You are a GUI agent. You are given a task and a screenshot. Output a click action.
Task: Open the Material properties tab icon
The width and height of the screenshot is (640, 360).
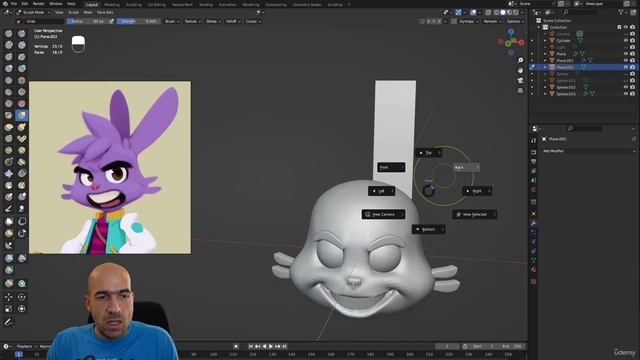tap(534, 269)
